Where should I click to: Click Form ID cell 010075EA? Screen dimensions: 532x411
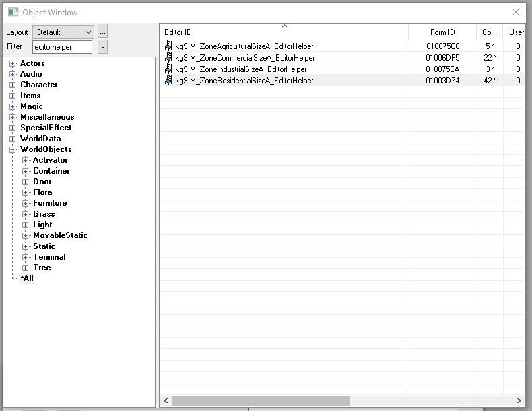tap(442, 69)
